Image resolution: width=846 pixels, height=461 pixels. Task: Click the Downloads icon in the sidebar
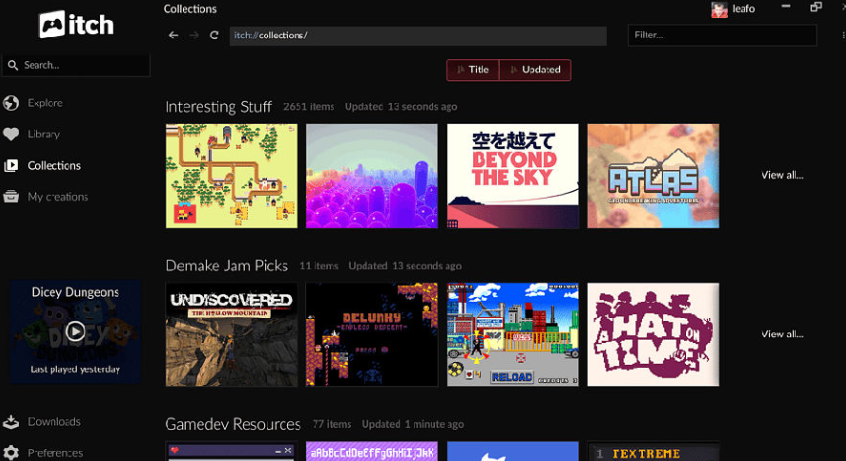[11, 422]
